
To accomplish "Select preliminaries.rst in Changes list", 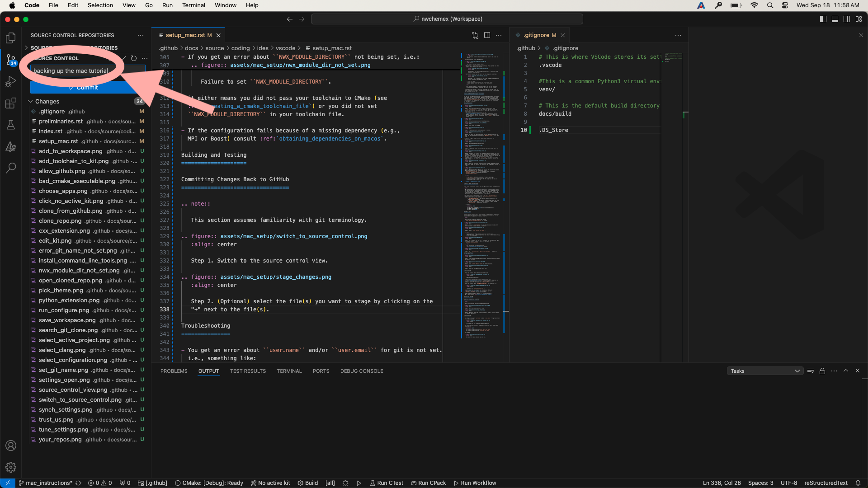I will click(x=86, y=122).
